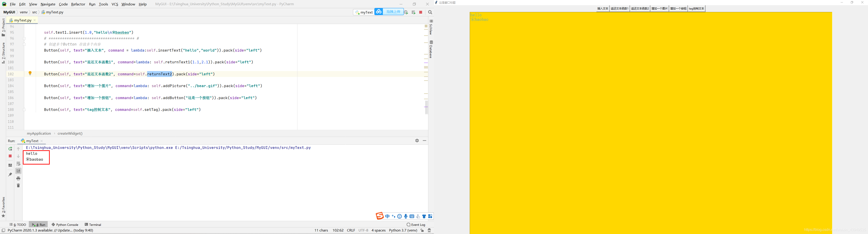The height and width of the screenshot is (234, 868).
Task: Click Sogou voice input microphone
Action: [406, 217]
